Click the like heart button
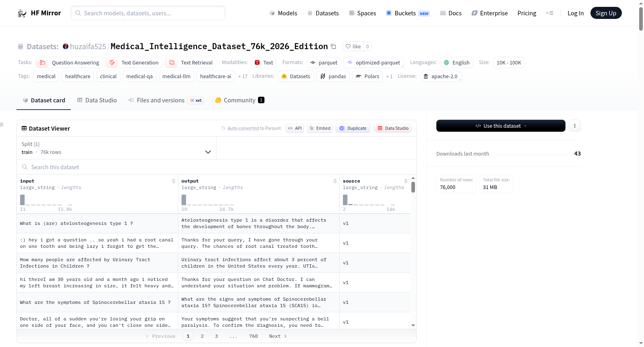 (x=353, y=46)
